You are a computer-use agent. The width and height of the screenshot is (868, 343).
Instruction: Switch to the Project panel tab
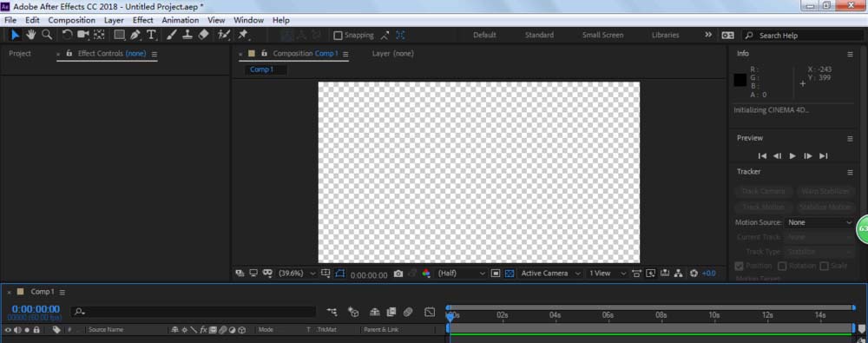click(20, 54)
